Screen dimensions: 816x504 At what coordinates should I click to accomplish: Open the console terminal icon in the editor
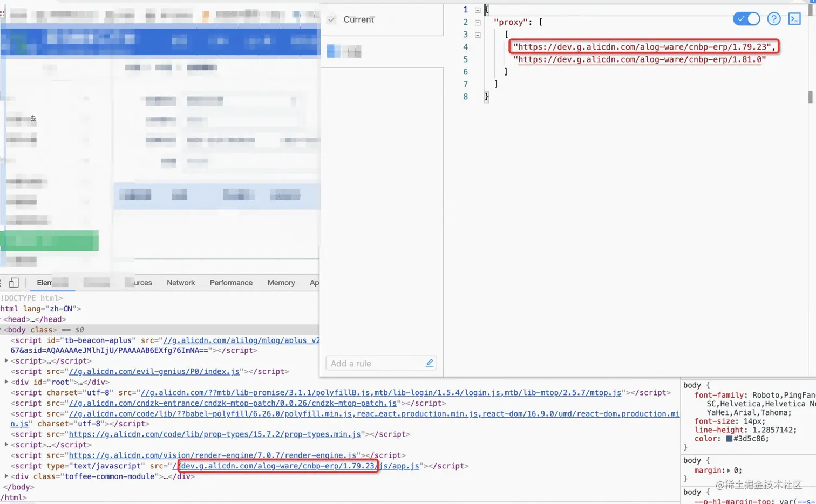[794, 19]
